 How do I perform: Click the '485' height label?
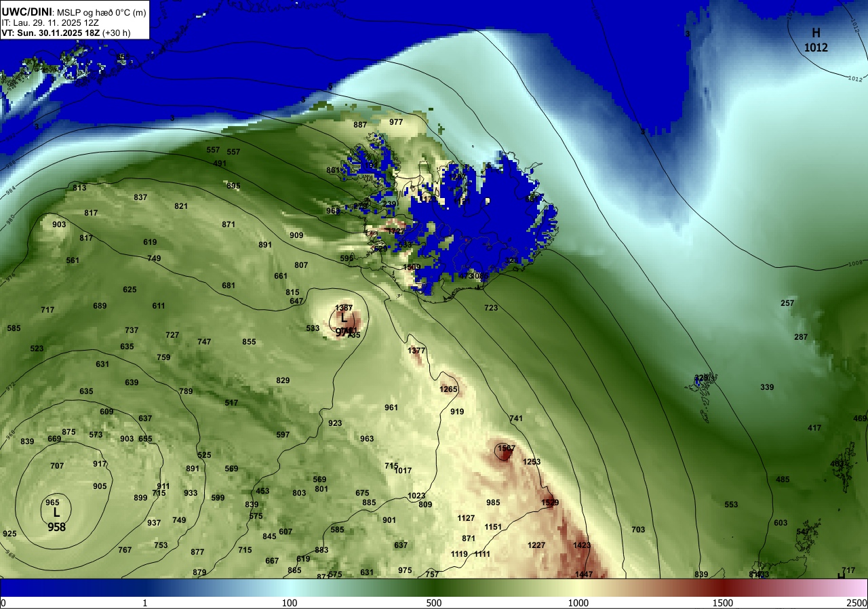pyautogui.click(x=783, y=479)
